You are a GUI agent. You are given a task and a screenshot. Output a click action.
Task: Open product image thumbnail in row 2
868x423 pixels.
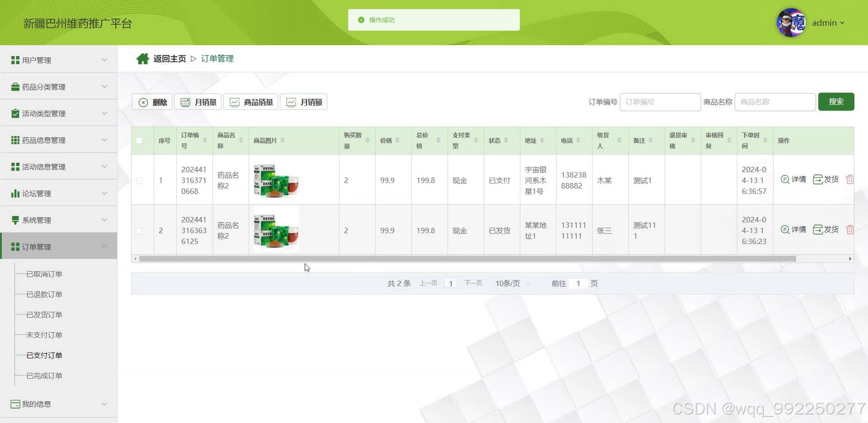(276, 229)
